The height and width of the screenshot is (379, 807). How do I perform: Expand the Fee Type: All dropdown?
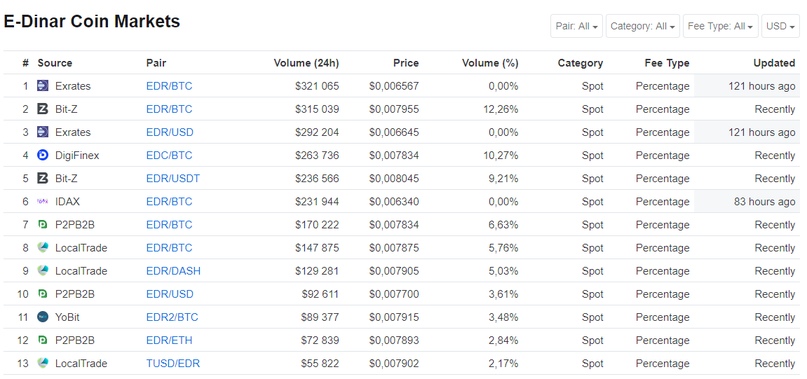coord(721,26)
